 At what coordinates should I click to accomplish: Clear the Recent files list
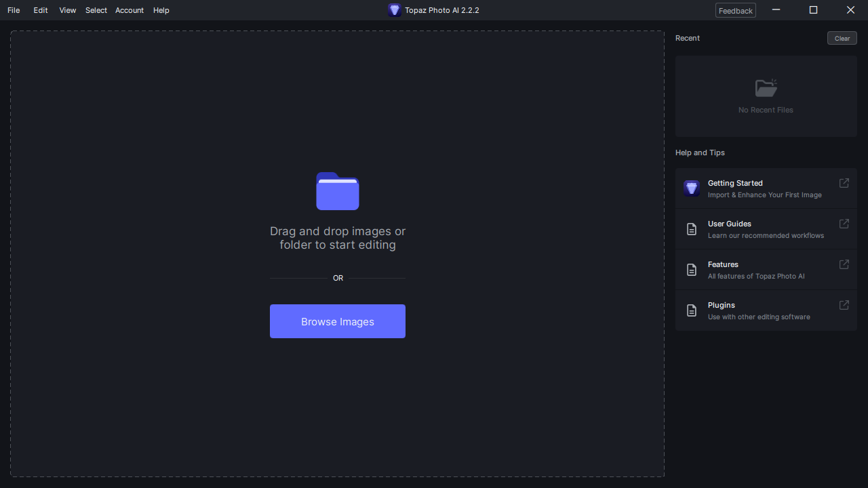[x=842, y=38]
